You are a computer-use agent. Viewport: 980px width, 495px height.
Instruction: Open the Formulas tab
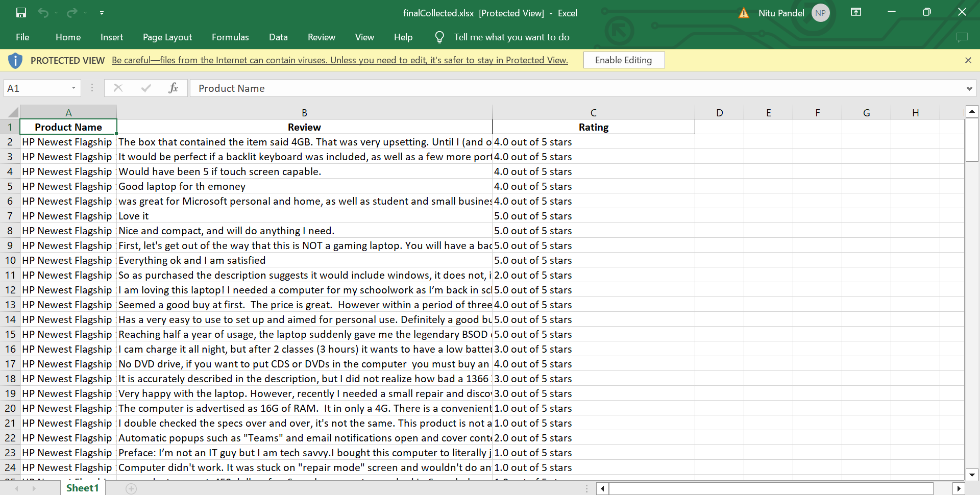[230, 37]
